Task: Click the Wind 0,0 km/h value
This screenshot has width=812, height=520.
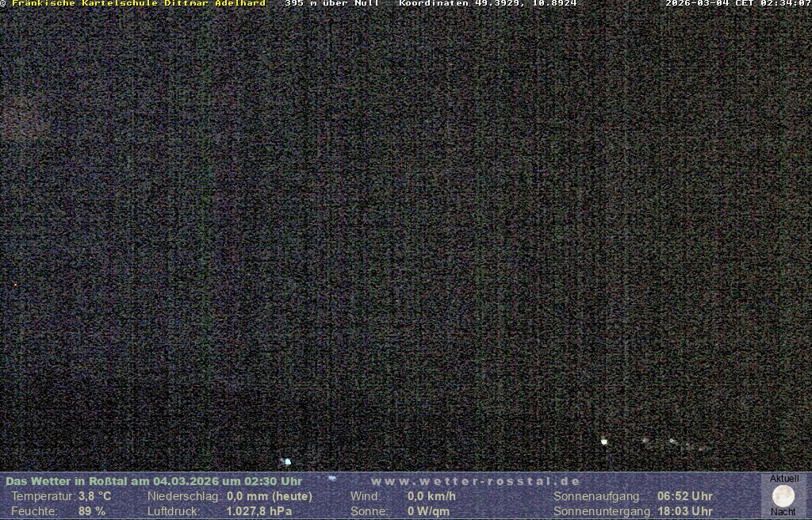Action: (431, 496)
